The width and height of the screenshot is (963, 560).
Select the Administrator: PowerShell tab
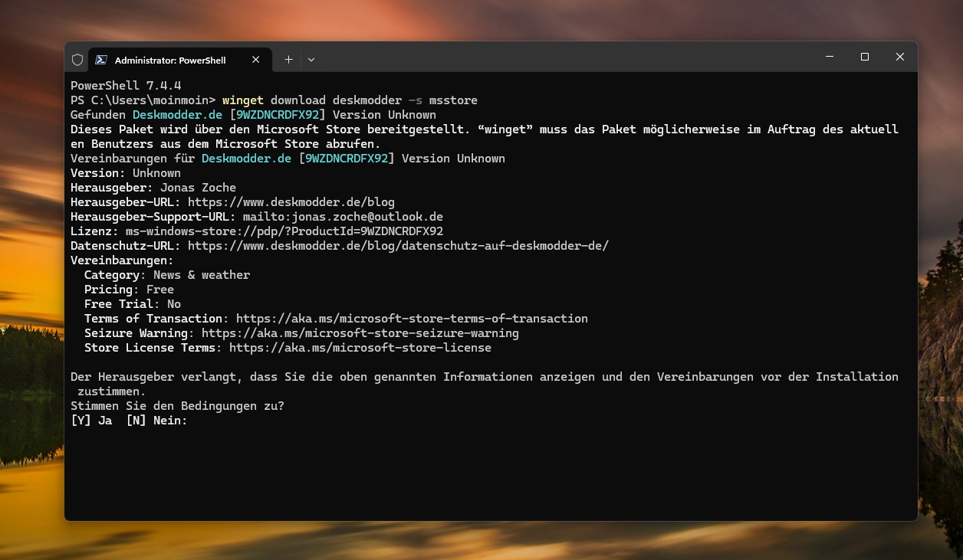tap(179, 60)
